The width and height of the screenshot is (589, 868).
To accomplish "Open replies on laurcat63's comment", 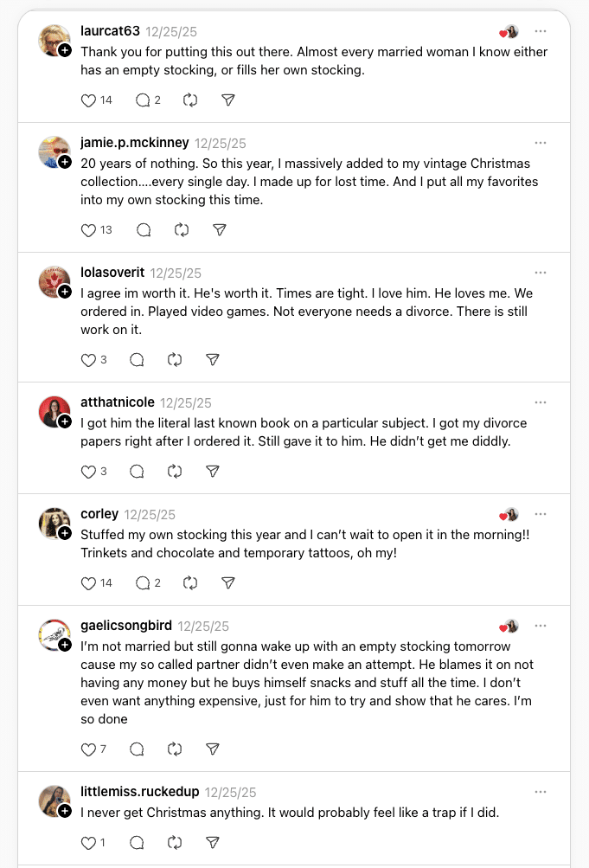I will [143, 100].
